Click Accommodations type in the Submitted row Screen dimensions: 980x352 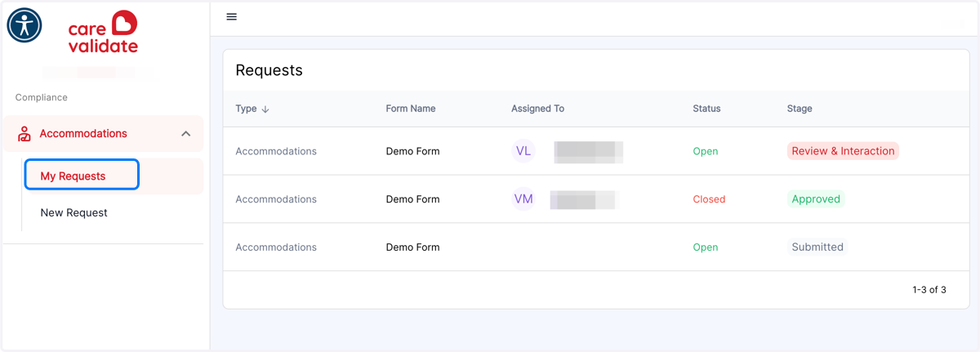pyautogui.click(x=276, y=247)
